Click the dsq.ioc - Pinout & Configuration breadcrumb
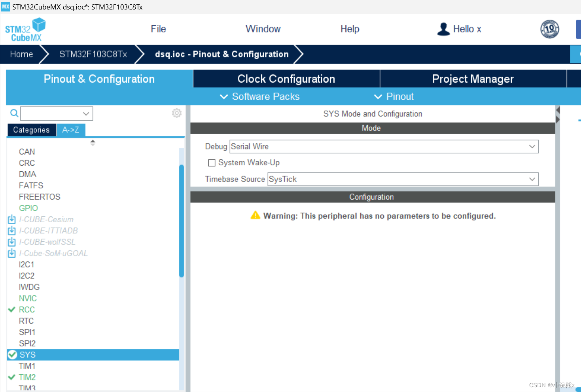This screenshot has height=392, width=581. 222,54
